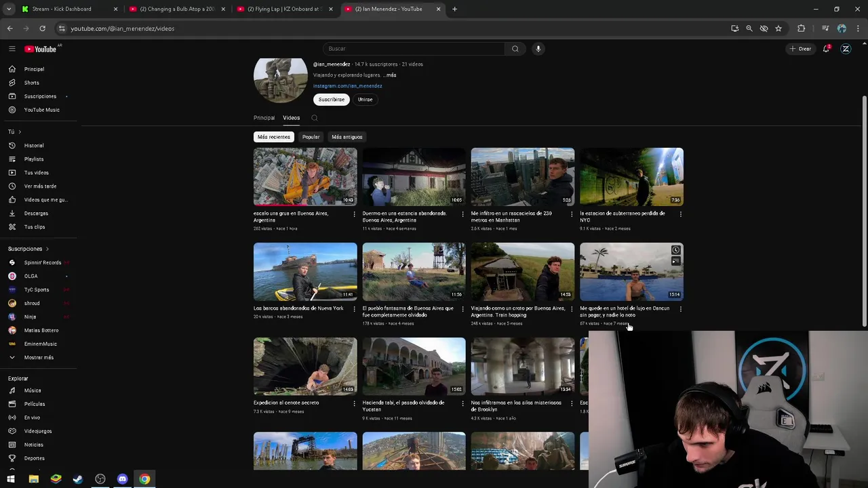The height and width of the screenshot is (488, 868).
Task: Add Cancun hotel video to watch later
Action: [x=675, y=250]
